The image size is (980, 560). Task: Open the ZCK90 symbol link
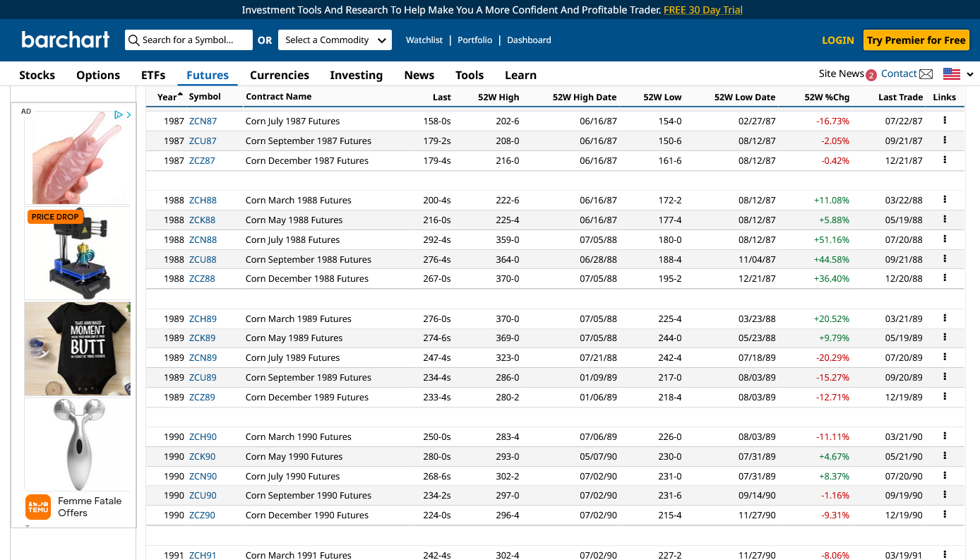tap(203, 456)
